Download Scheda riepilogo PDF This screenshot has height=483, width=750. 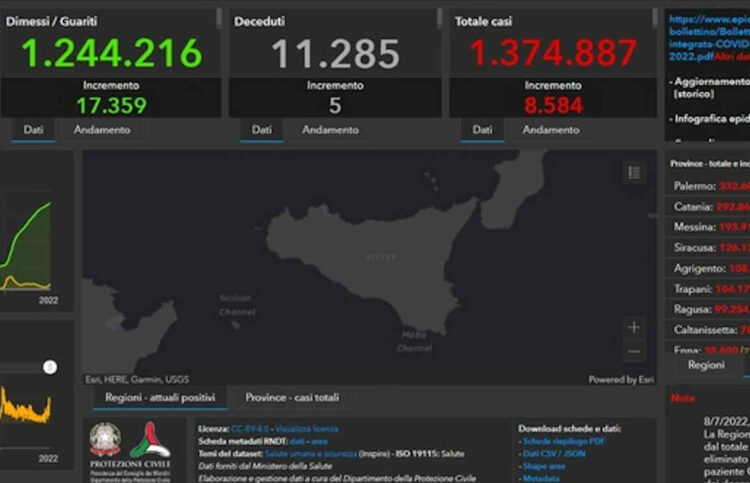[563, 441]
